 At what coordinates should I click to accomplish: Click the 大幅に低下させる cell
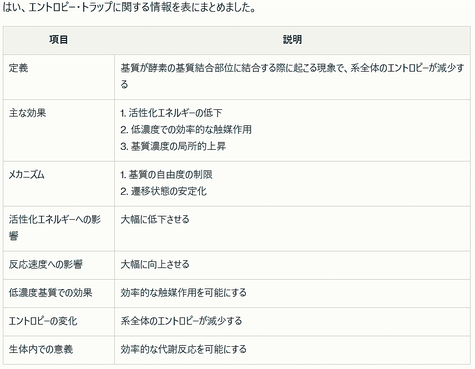155,220
